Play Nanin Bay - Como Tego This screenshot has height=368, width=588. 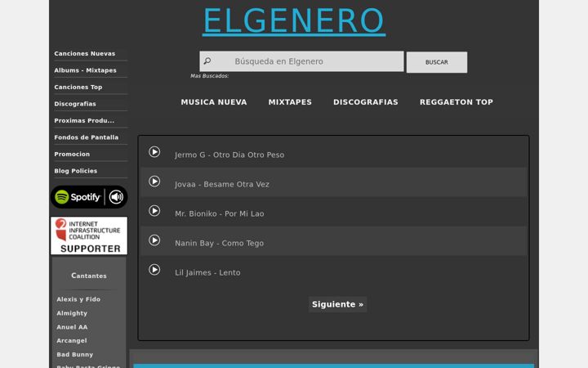(x=154, y=240)
